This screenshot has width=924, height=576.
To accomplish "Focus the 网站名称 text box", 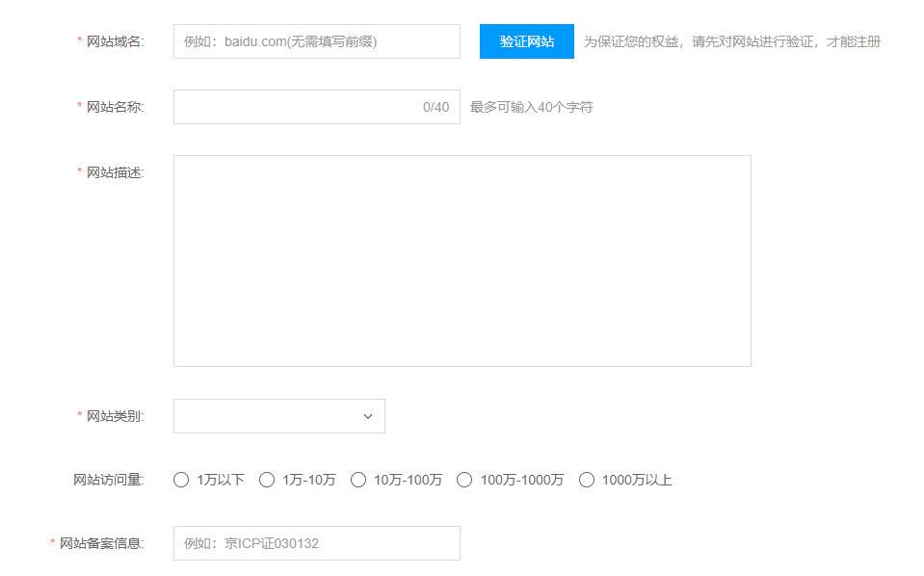I will [x=294, y=107].
